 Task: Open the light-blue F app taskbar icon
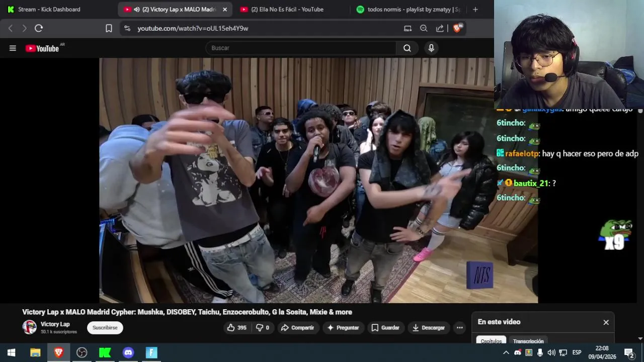[151, 352]
